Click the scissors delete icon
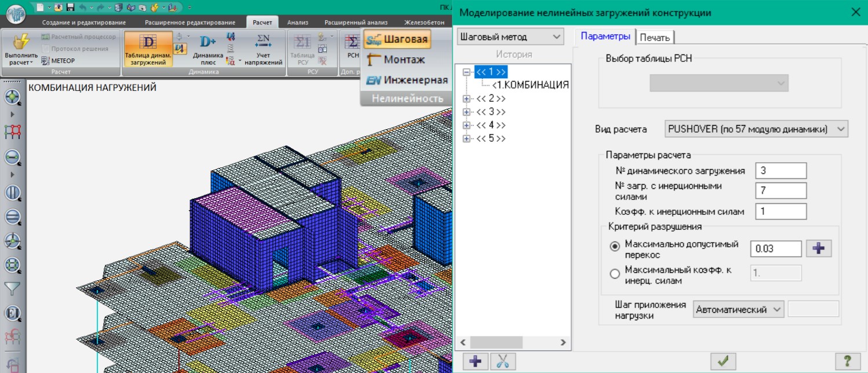 tap(502, 361)
